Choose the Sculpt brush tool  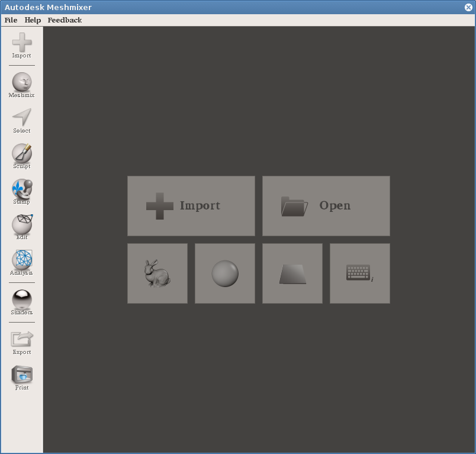click(x=21, y=156)
